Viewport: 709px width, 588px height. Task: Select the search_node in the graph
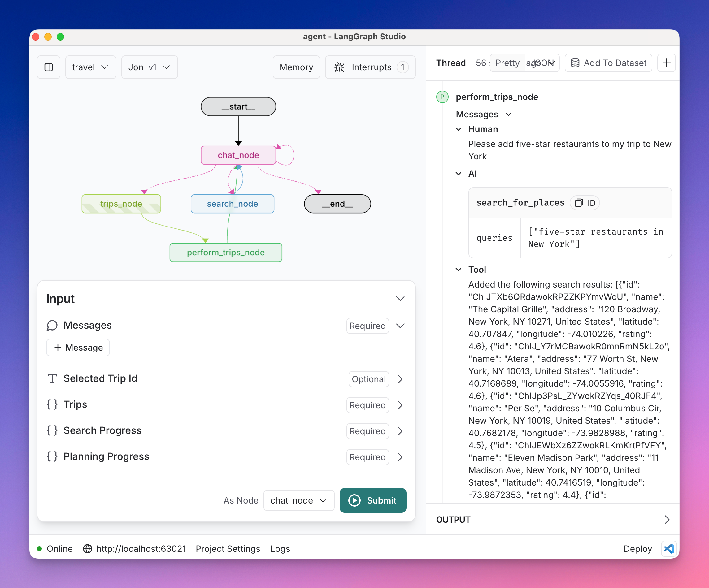tap(232, 204)
